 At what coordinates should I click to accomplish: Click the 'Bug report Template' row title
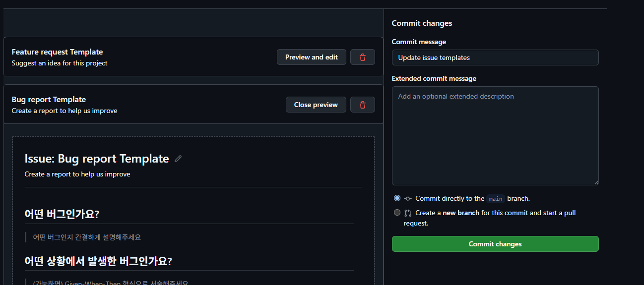tap(49, 100)
